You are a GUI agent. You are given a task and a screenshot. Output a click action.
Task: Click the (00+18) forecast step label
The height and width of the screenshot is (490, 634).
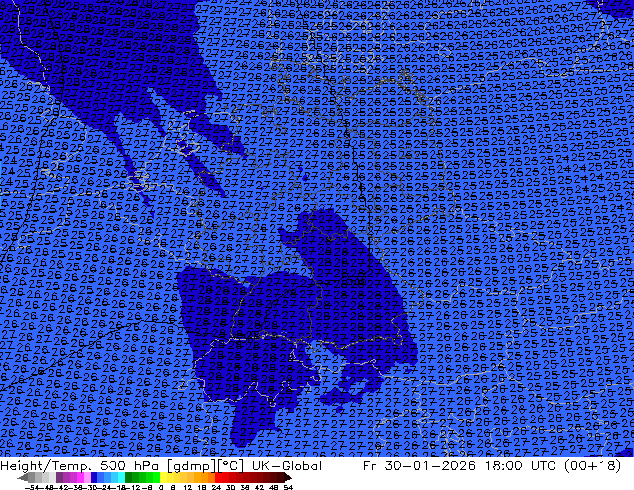coord(592,466)
